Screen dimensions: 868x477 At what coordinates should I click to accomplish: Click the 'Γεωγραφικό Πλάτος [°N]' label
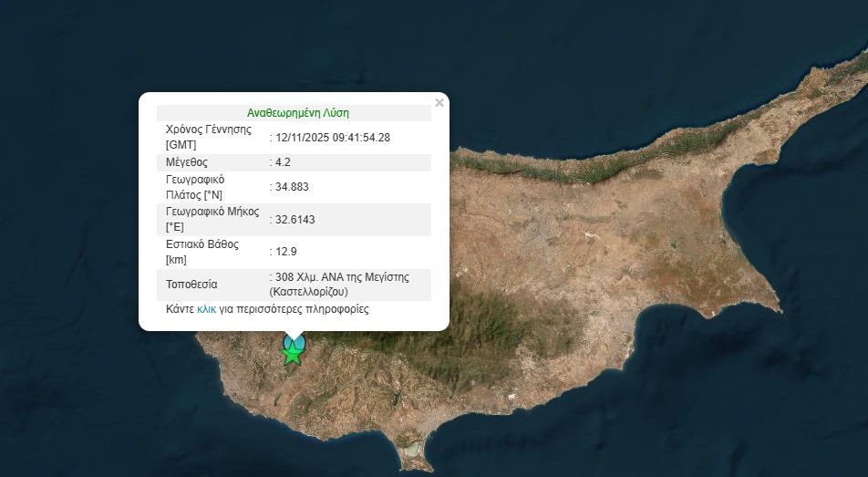pos(195,187)
